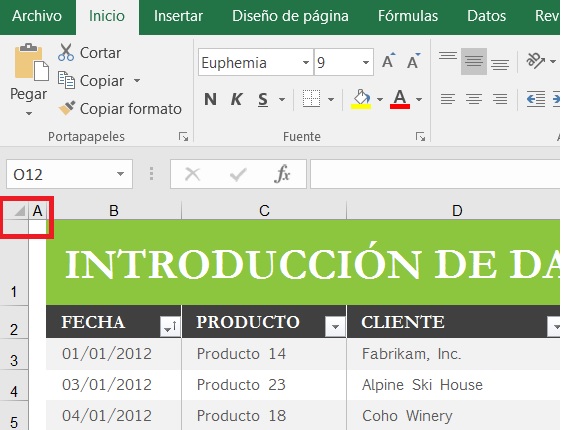
Task: Click the cancel X formula icon
Action: click(192, 175)
